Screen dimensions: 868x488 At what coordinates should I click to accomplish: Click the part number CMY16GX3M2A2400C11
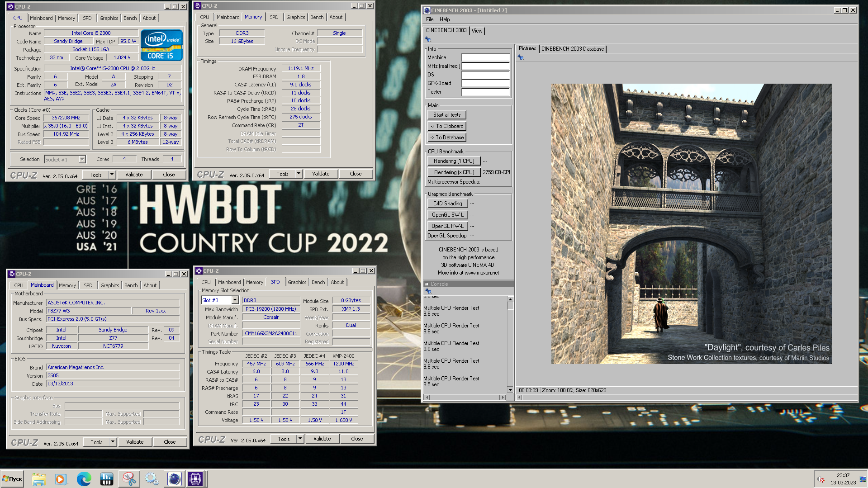pos(271,333)
